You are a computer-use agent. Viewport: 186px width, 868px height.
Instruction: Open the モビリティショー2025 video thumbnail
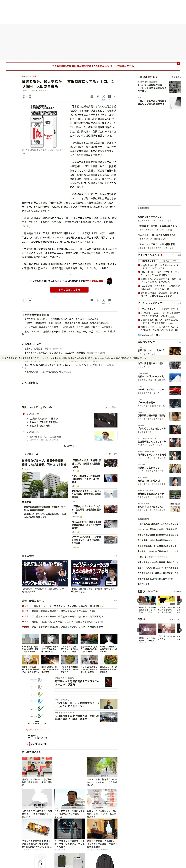pyautogui.click(x=94, y=573)
